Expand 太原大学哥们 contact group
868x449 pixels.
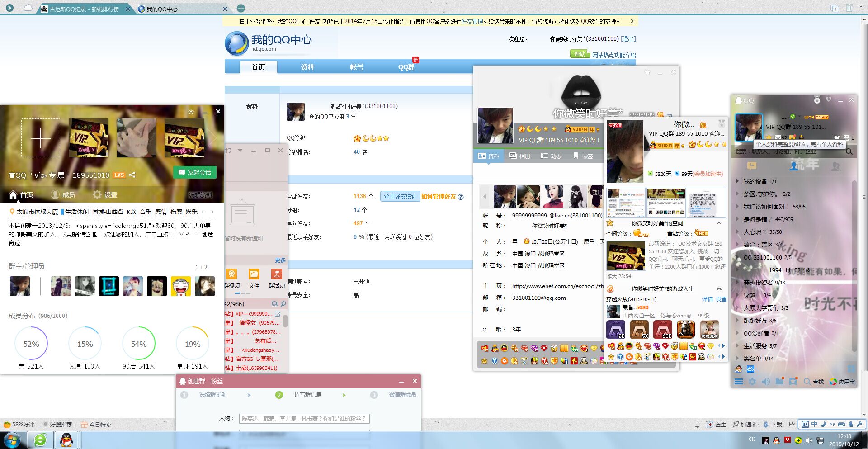pyautogui.click(x=738, y=307)
